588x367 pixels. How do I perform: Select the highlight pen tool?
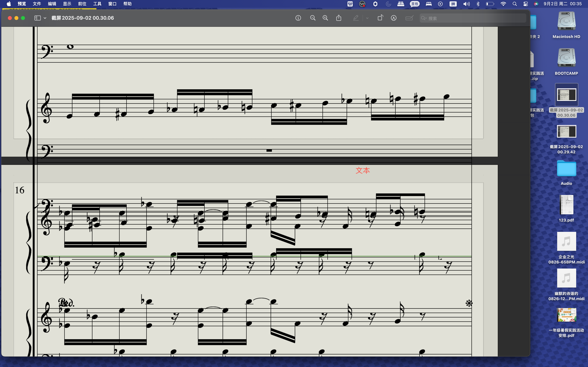(356, 18)
